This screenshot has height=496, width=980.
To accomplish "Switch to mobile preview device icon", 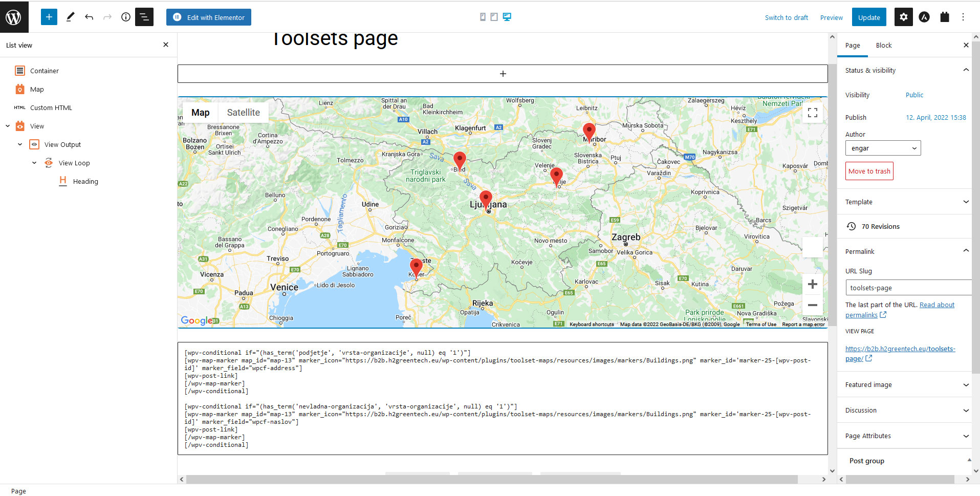I will click(x=483, y=17).
